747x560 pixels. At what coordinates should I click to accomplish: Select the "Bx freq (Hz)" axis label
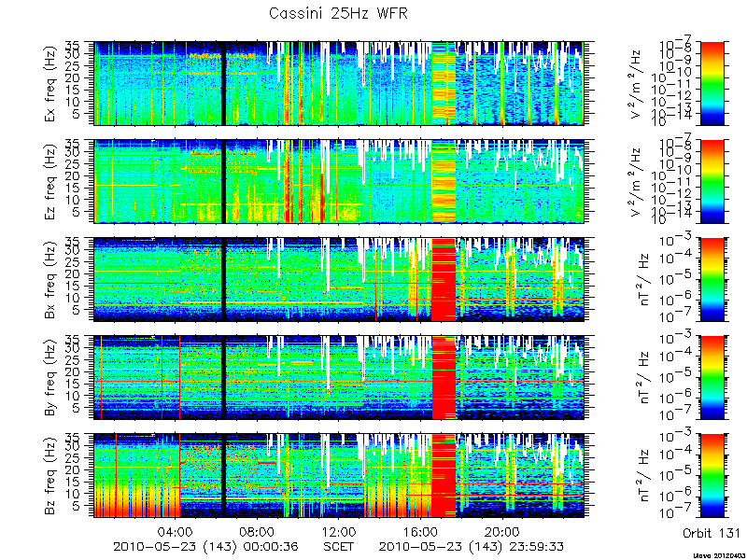point(50,279)
